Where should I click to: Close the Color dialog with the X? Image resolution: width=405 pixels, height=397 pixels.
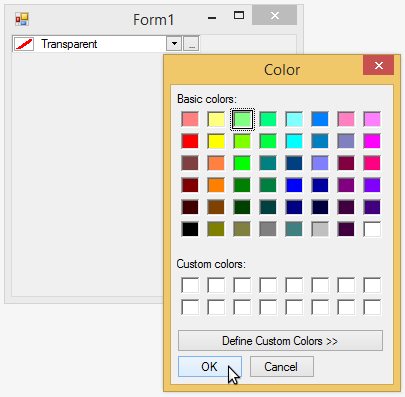pyautogui.click(x=378, y=65)
